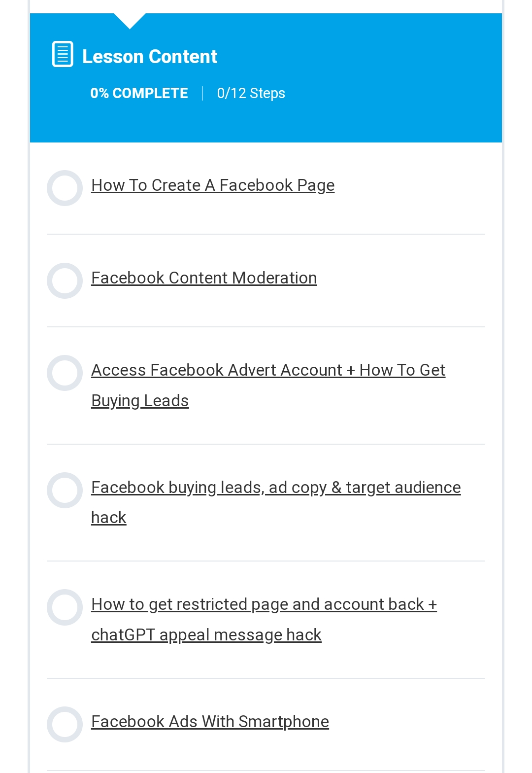Open How To Create A Facebook Page lesson

point(213,185)
